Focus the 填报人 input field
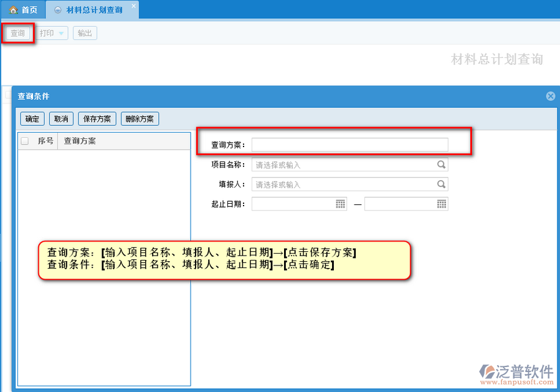560x392 pixels. (349, 184)
